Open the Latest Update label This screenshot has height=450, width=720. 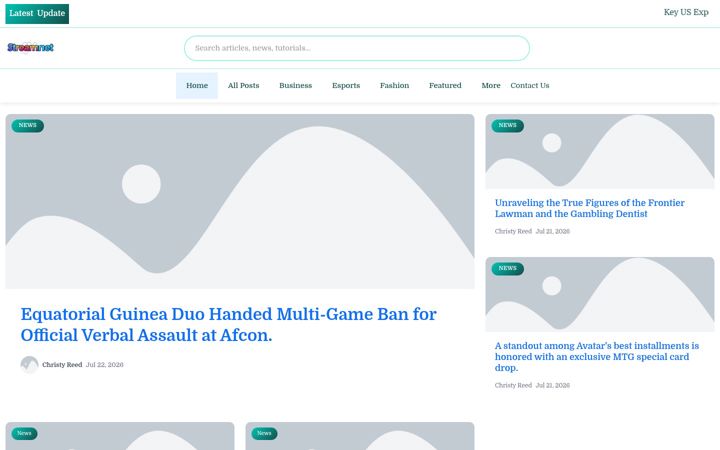[x=37, y=14]
